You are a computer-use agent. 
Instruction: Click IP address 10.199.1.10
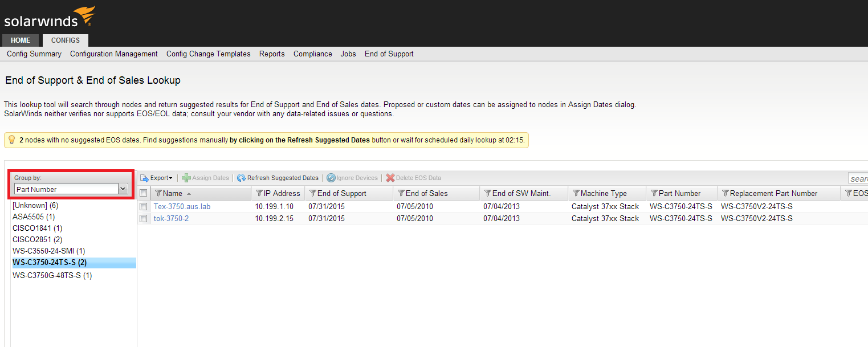274,206
